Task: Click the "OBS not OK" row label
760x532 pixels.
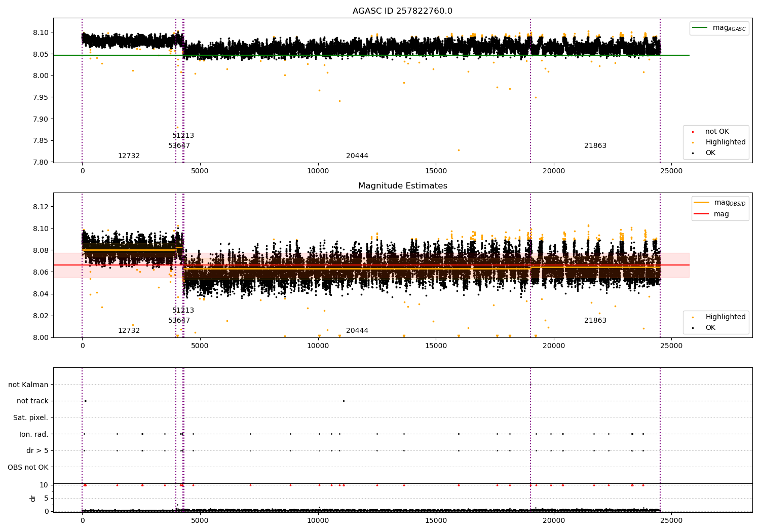Action: [x=28, y=467]
